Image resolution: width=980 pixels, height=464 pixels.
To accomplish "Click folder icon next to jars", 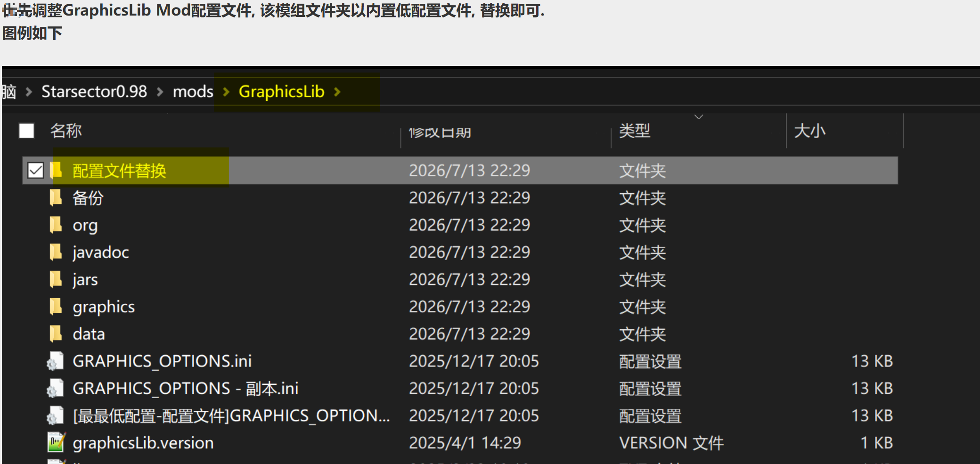I will pos(56,279).
